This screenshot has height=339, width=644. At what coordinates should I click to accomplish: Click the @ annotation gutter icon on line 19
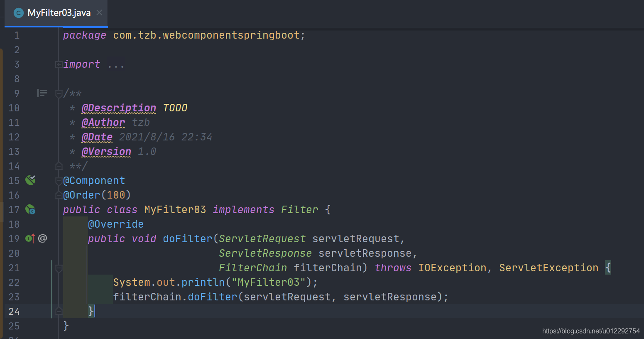pyautogui.click(x=42, y=238)
